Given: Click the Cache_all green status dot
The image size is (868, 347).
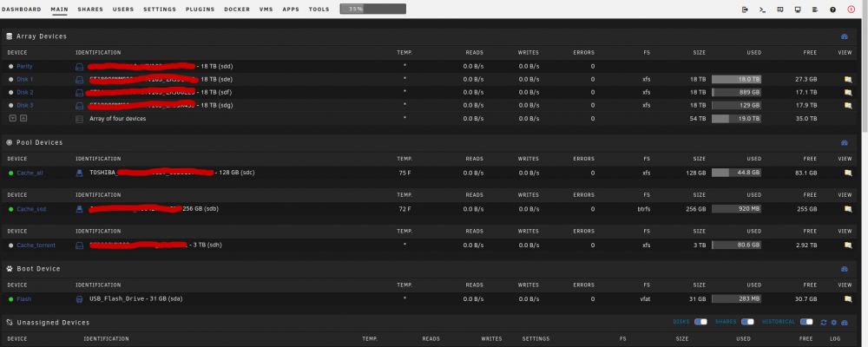Looking at the screenshot, I should pos(10,173).
